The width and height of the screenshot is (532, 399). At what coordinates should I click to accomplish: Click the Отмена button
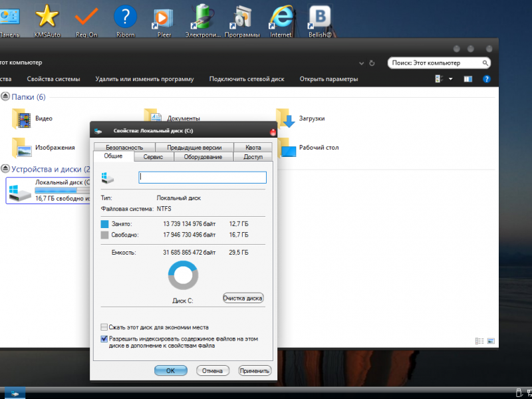click(212, 370)
